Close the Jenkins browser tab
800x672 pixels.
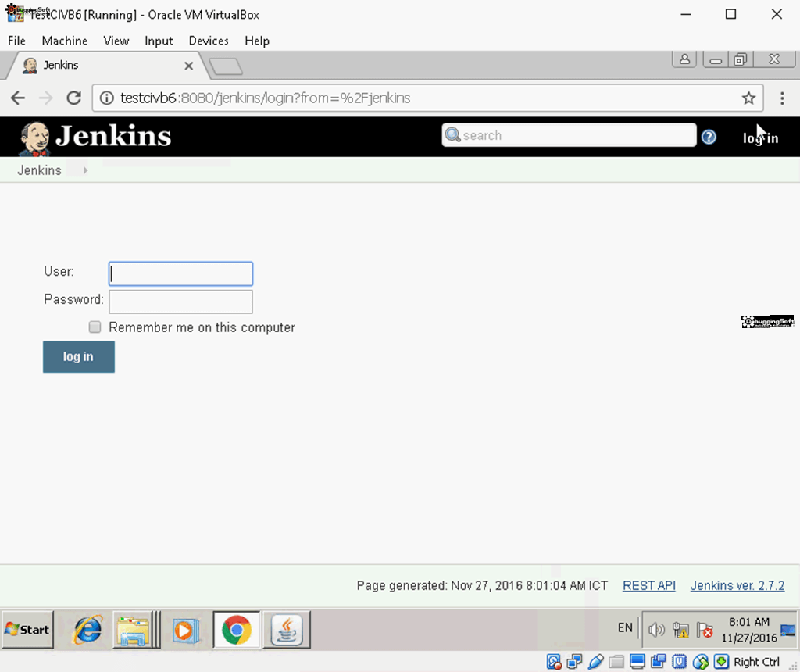(189, 66)
